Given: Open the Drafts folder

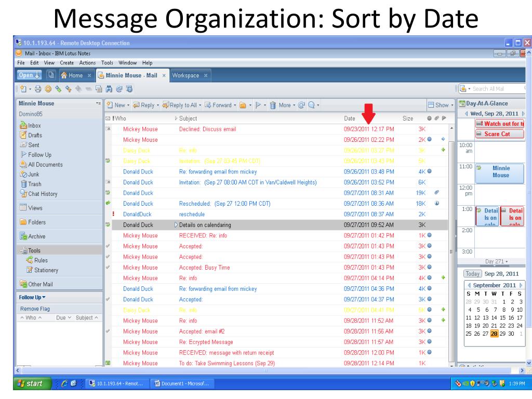Looking at the screenshot, I should pos(31,135).
